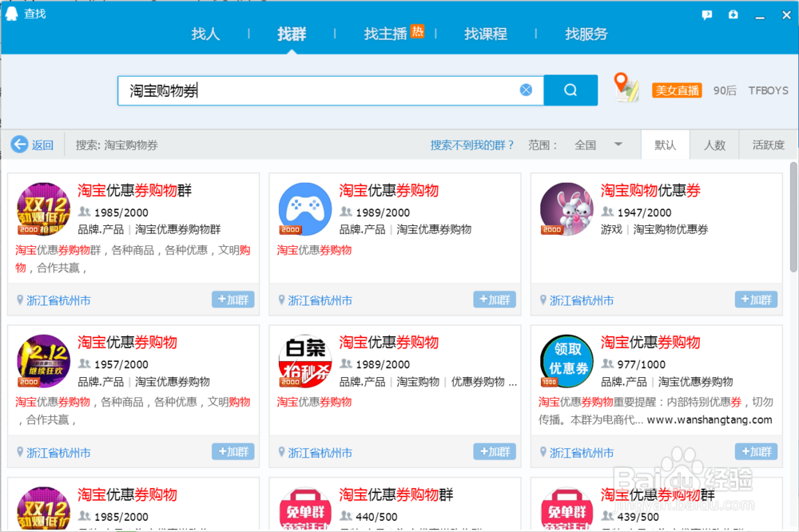The height and width of the screenshot is (532, 799).
Task: Join the 淘宝购物优惠券 1947/2000 group
Action: pos(756,299)
